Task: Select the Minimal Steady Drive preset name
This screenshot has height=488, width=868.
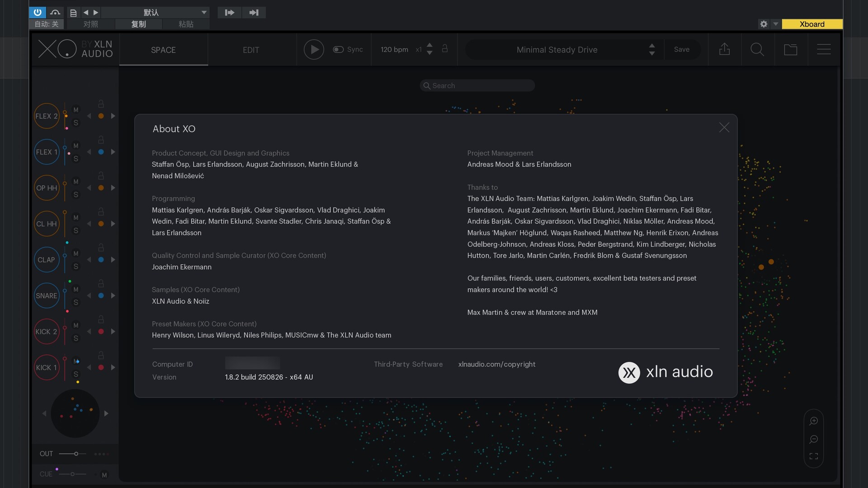Action: [557, 50]
